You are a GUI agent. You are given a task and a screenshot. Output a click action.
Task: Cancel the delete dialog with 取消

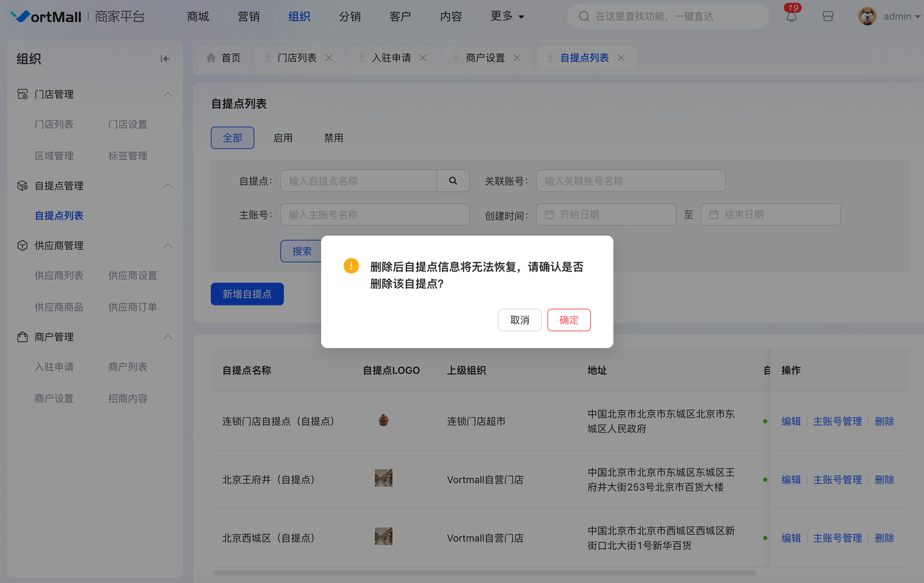(519, 320)
